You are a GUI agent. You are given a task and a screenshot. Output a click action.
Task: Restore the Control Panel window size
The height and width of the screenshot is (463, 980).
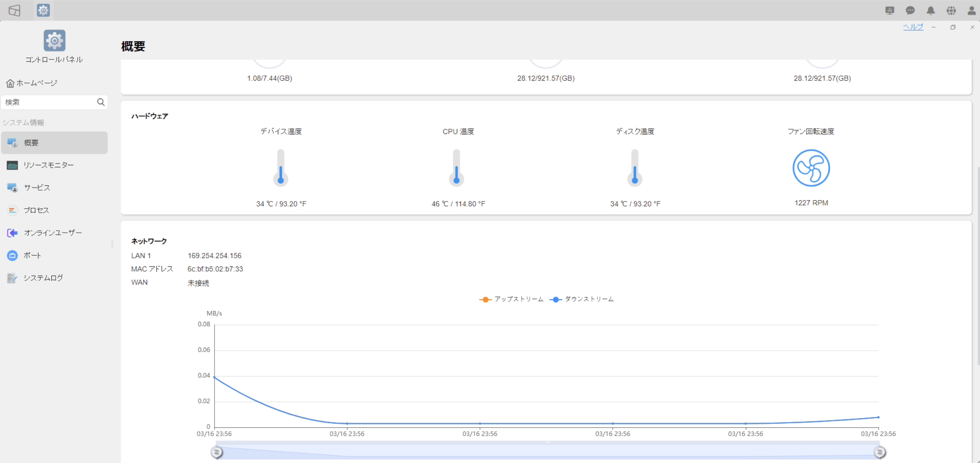953,27
